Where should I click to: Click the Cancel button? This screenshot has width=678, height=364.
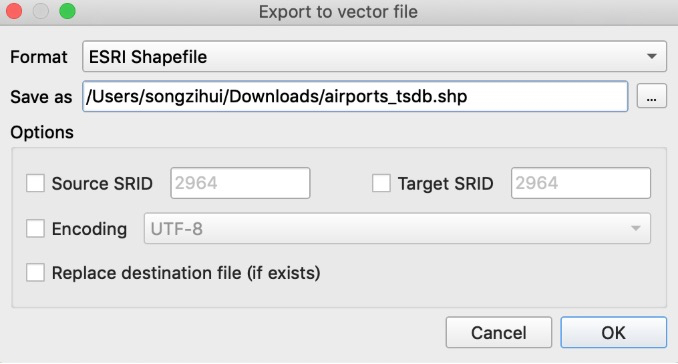tap(499, 332)
